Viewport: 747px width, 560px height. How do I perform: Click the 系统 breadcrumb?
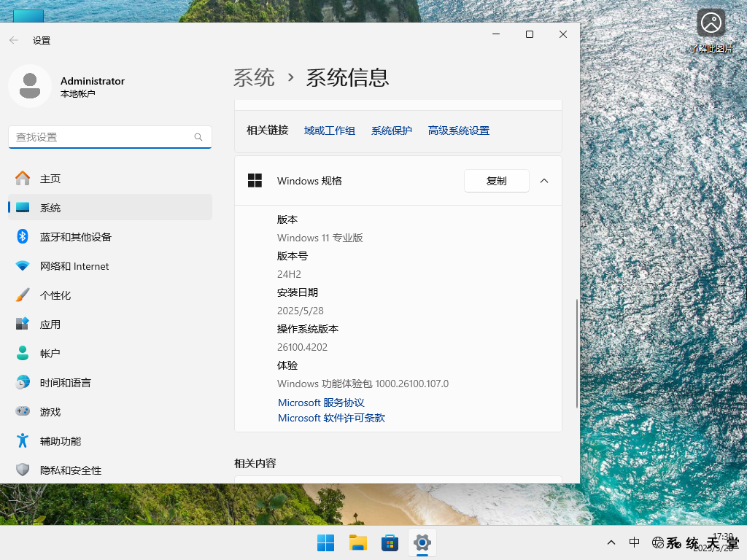pyautogui.click(x=254, y=77)
